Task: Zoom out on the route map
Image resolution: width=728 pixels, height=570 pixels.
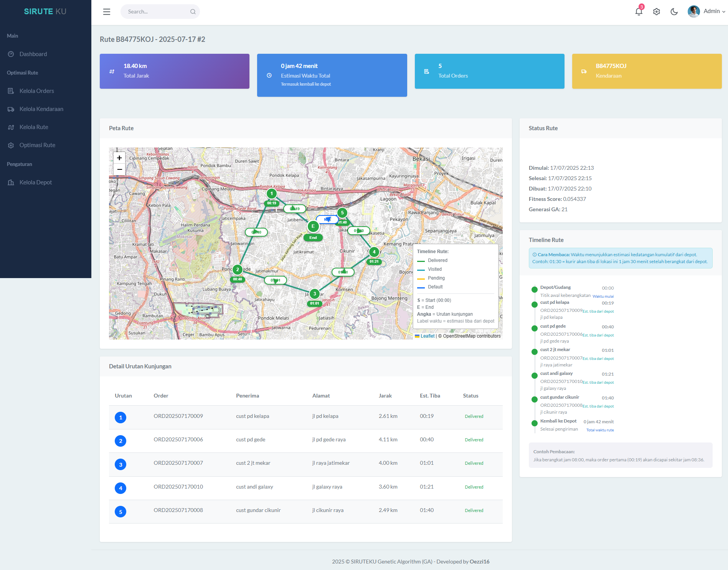Action: click(119, 169)
